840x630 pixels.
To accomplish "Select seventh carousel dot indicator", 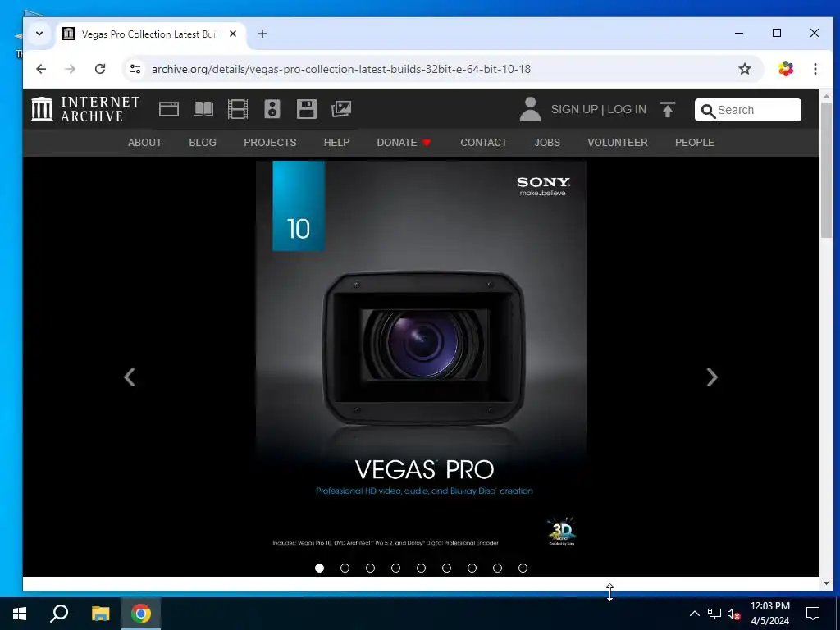I will [x=472, y=568].
